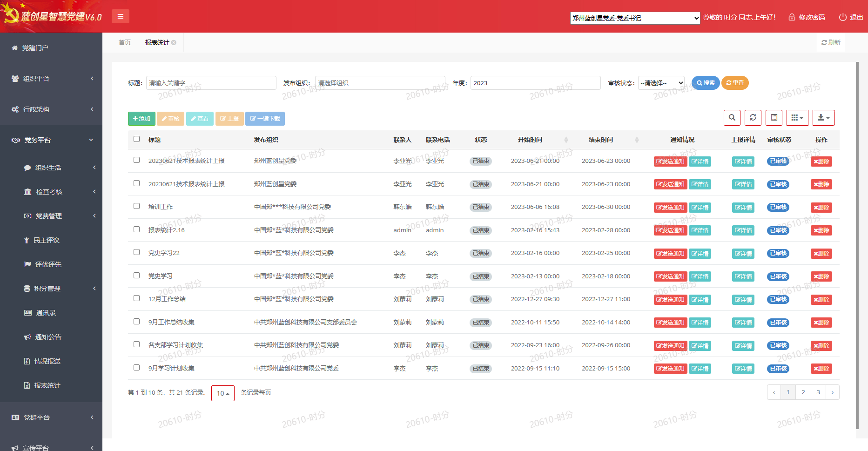Click the table refresh icon button
Viewport: 868px width, 451px height.
(x=753, y=118)
